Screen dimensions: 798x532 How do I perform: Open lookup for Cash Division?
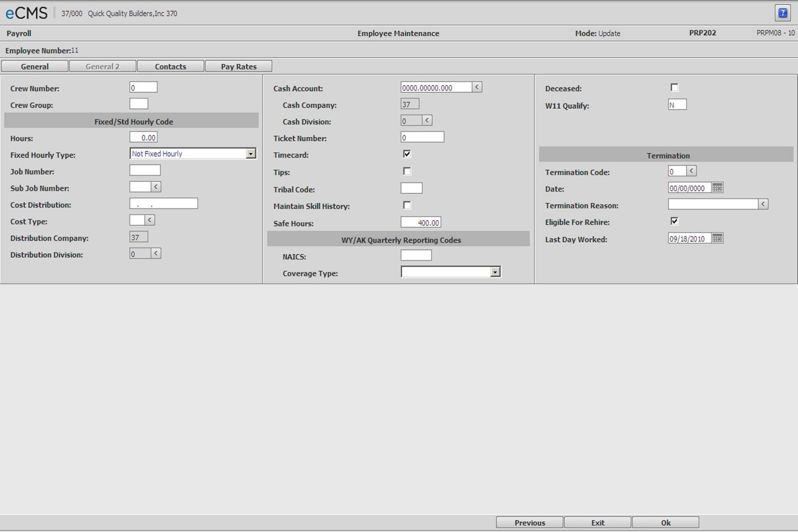(x=427, y=120)
